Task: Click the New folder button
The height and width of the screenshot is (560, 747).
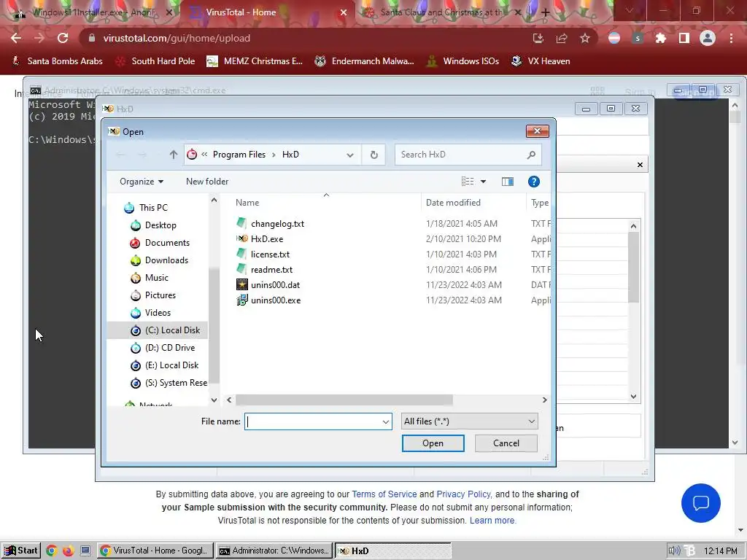Action: coord(207,182)
